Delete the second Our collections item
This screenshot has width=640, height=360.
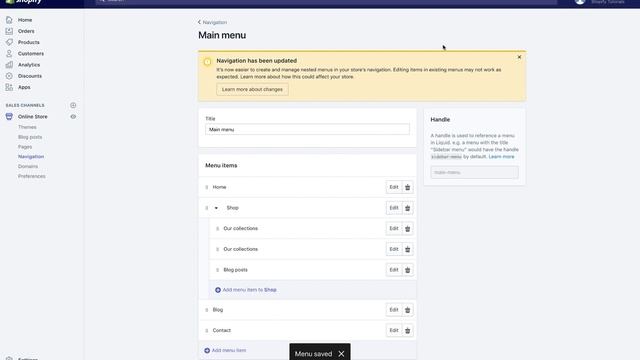[407, 249]
